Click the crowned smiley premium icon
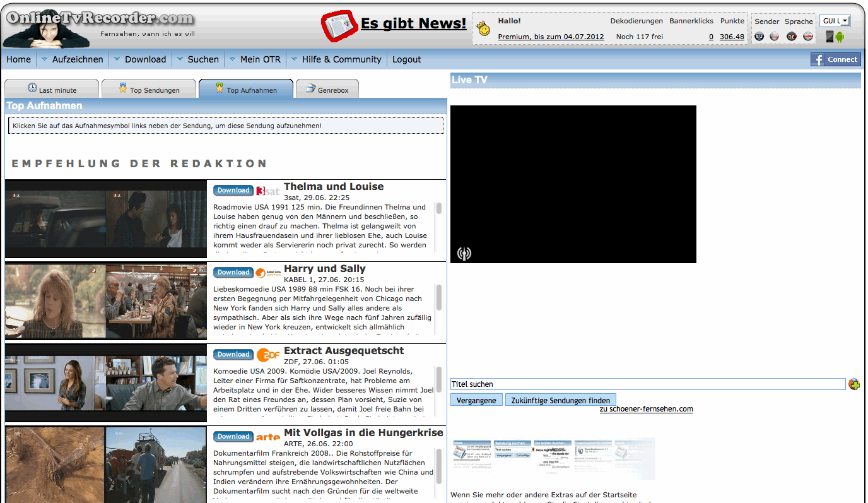 [x=484, y=28]
